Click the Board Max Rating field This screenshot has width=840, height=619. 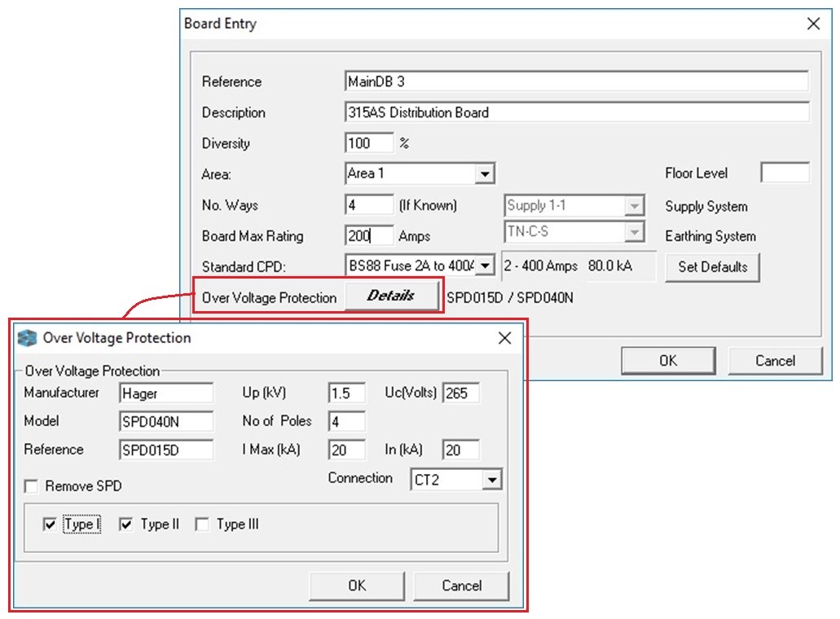click(x=369, y=235)
